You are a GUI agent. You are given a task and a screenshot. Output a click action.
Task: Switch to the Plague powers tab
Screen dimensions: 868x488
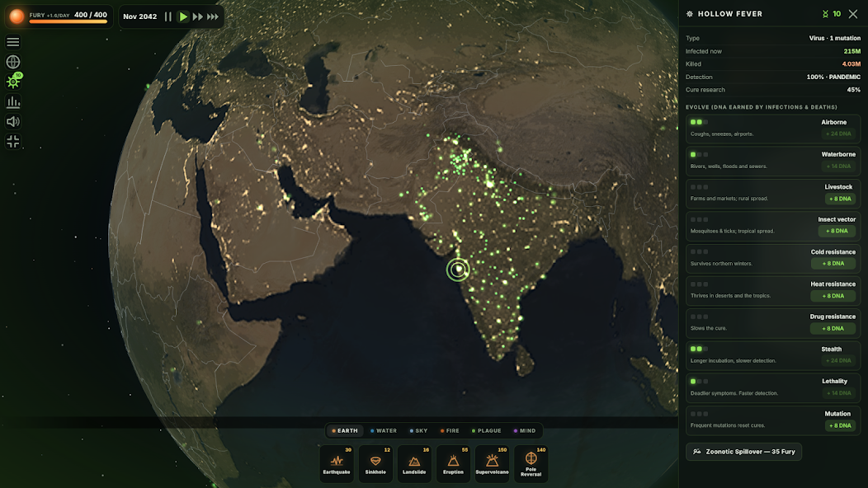coord(487,430)
